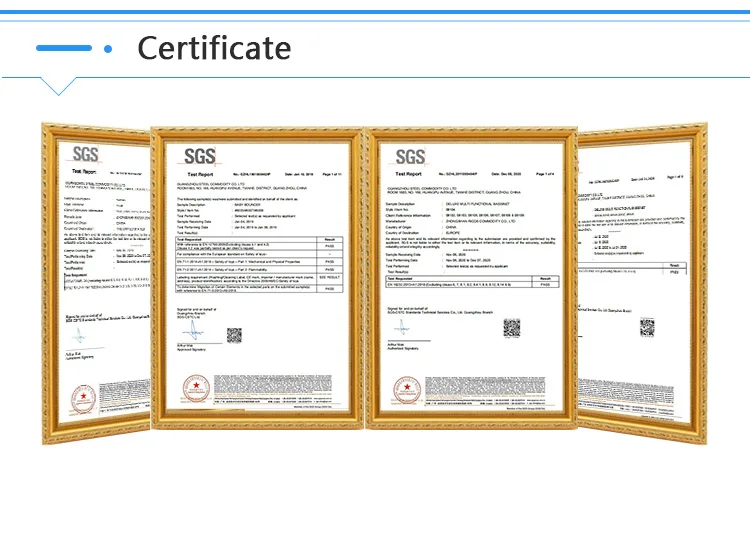
Task: Click the QR code on the Bassinet report
Action: 511,328
